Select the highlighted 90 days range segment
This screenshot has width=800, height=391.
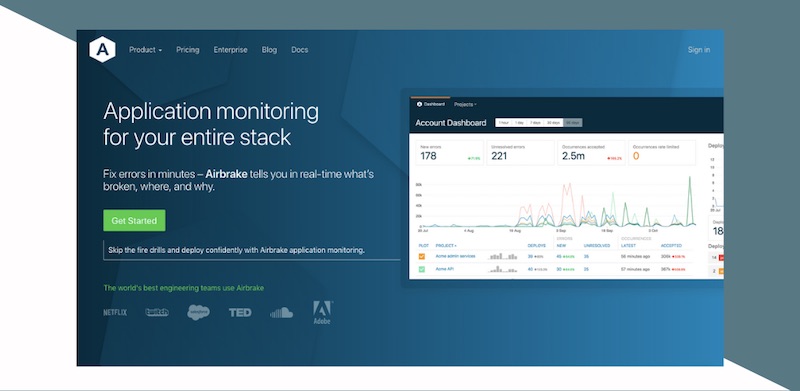click(x=572, y=123)
